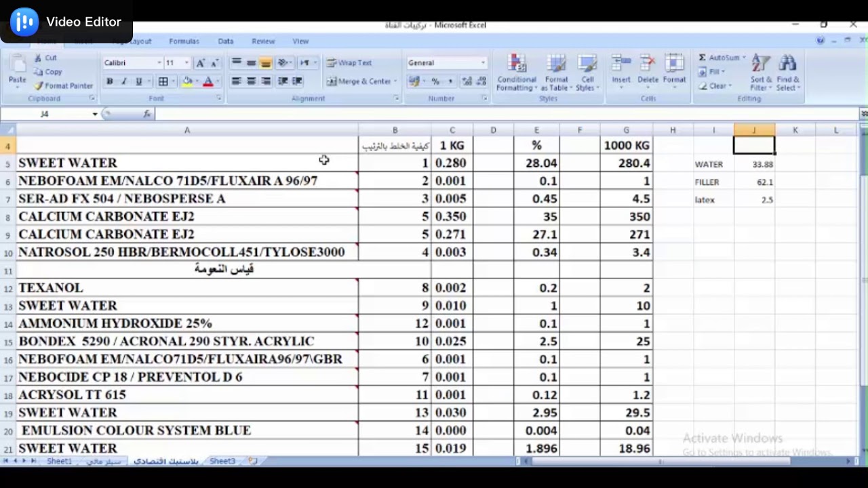Screen dimensions: 868x488
Task: Toggle Align Text Right
Action: [x=266, y=81]
